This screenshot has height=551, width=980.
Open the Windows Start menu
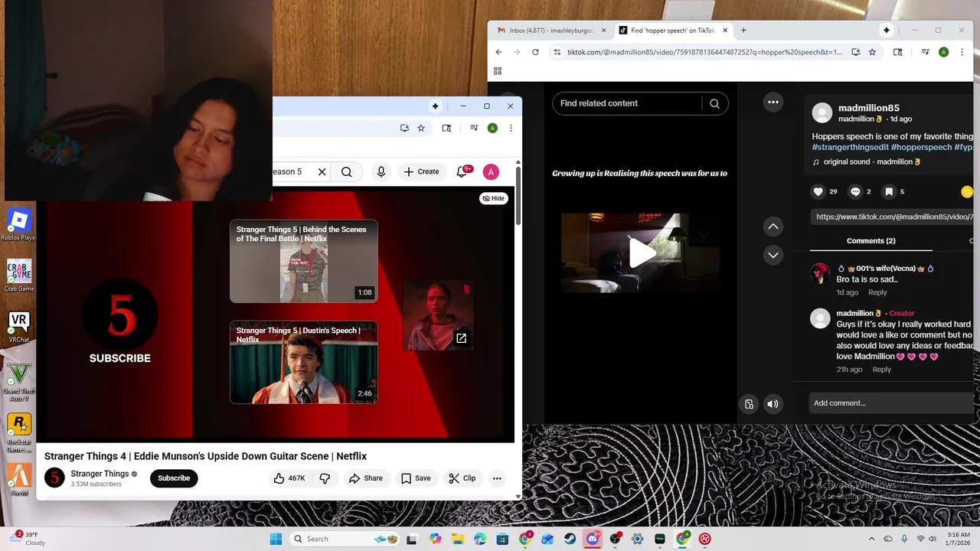point(276,539)
